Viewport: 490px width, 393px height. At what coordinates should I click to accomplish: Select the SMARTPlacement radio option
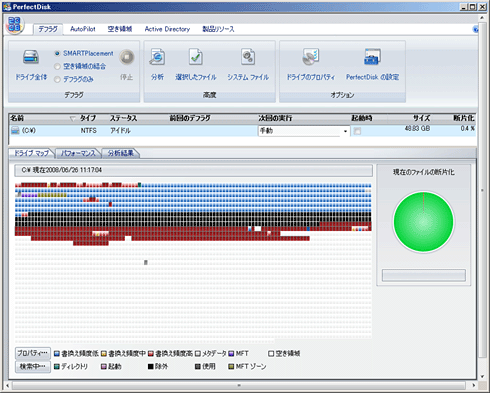pos(57,53)
